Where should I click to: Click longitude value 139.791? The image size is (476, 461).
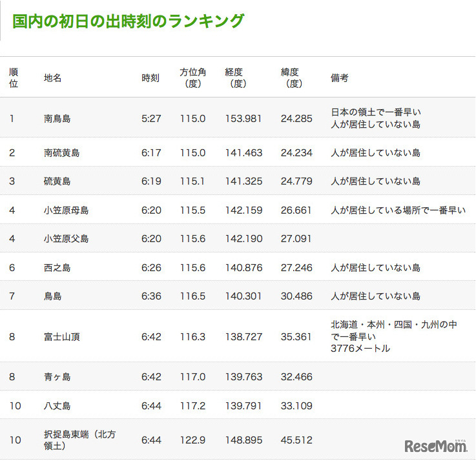click(x=243, y=405)
